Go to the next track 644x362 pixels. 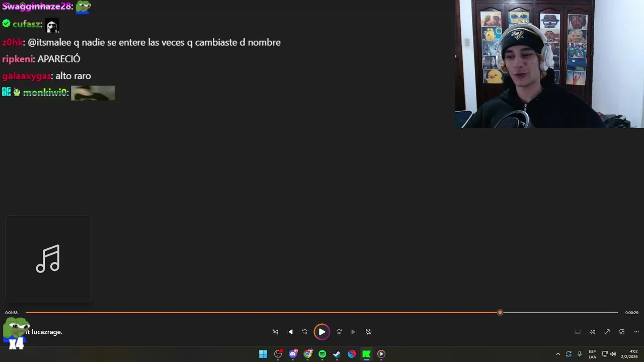[354, 332]
